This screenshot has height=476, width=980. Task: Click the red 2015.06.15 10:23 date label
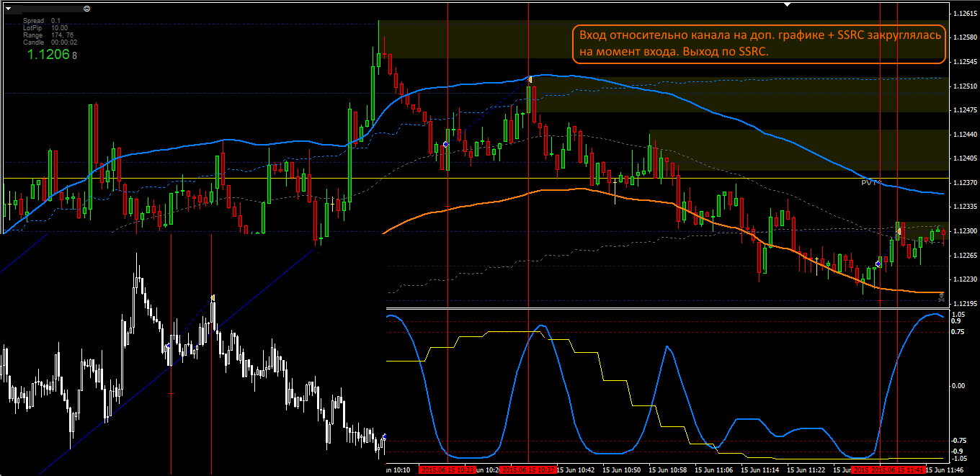(x=449, y=470)
